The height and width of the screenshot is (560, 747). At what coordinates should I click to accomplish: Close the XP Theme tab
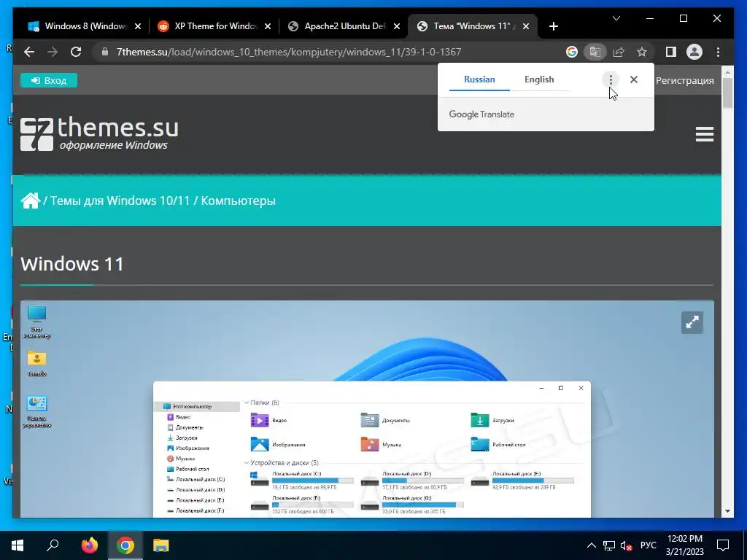[x=268, y=27]
